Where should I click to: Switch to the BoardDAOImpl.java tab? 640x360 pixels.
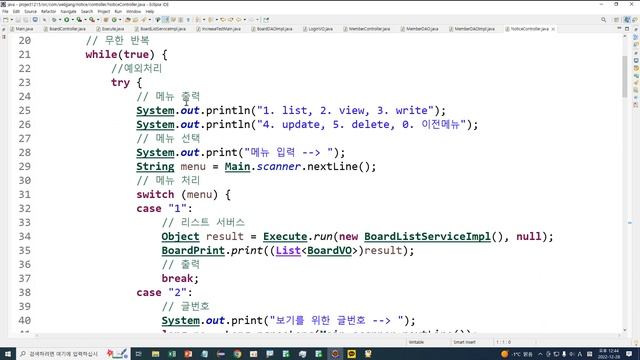click(271, 29)
